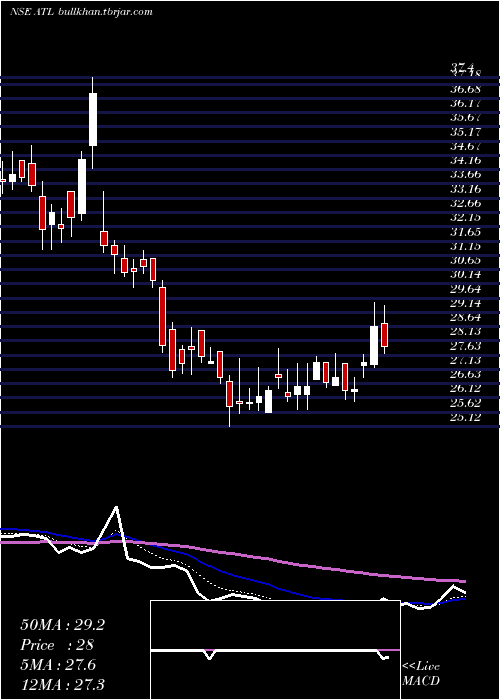Click the 30.65 price axis label
The height and width of the screenshot is (700, 500).
465,261
